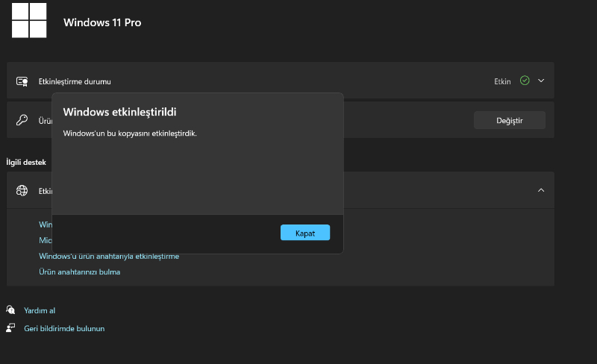Close the activation dialog with Kapat
597x364 pixels.
point(305,233)
